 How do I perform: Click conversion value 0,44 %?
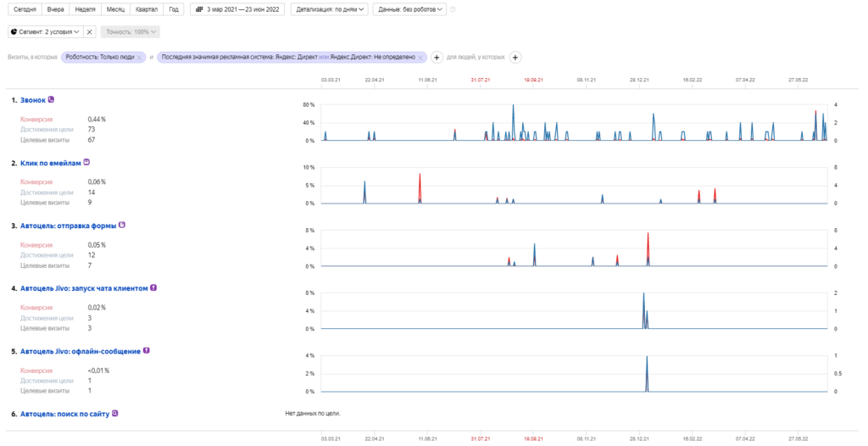coord(97,119)
